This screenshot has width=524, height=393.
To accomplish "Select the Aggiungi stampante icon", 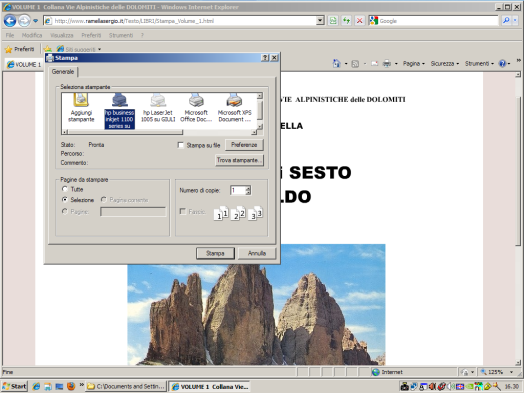I will (x=81, y=109).
